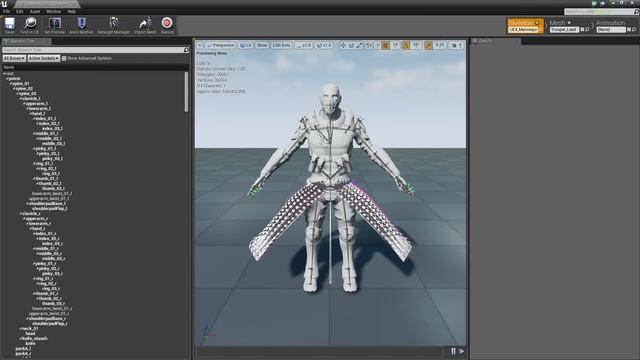Viewport: 640px width, 360px height.
Task: Open the Perspective view dropdown
Action: pos(220,45)
